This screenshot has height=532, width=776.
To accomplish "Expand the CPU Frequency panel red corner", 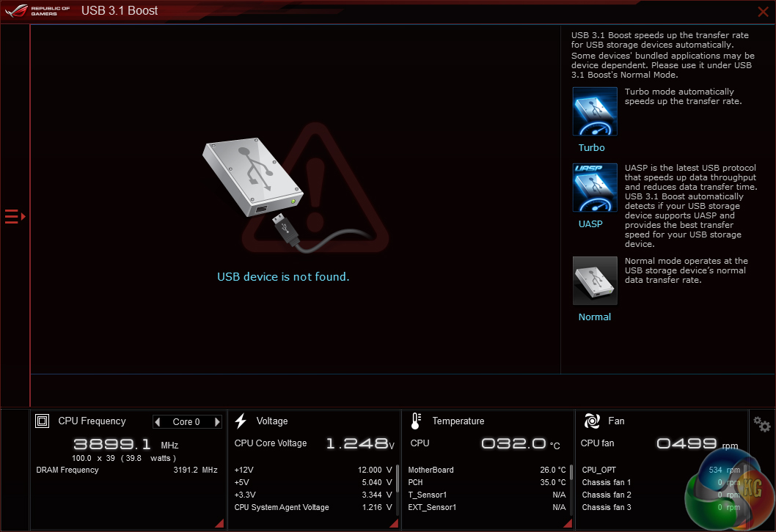I will coord(220,523).
